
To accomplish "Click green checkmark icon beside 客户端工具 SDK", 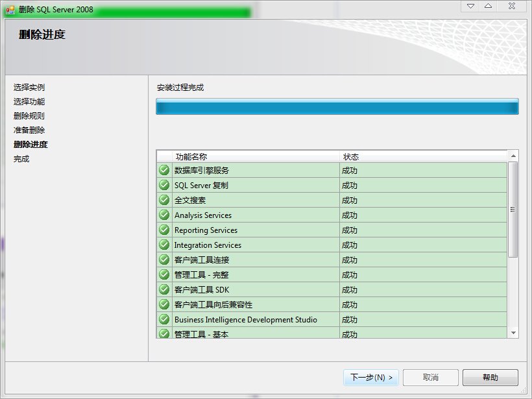I will [164, 289].
